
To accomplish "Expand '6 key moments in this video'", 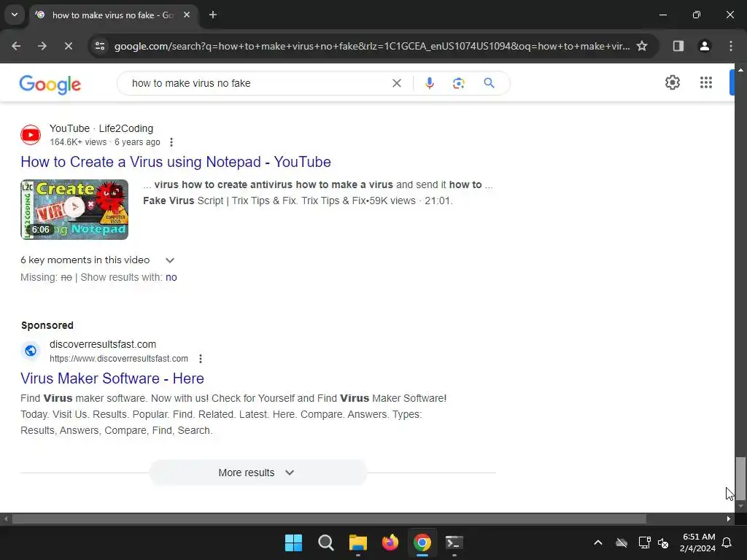I will point(97,260).
